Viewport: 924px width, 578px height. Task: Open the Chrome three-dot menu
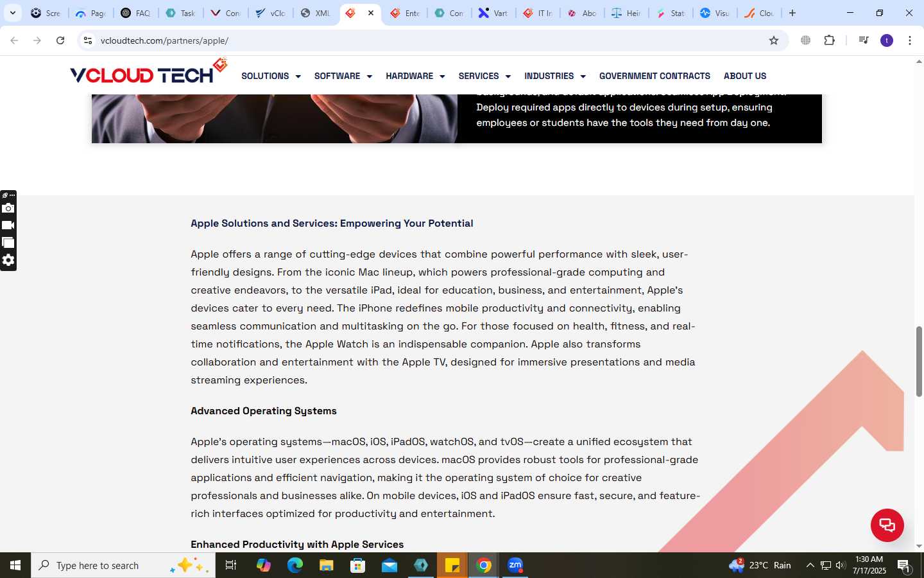(x=910, y=40)
